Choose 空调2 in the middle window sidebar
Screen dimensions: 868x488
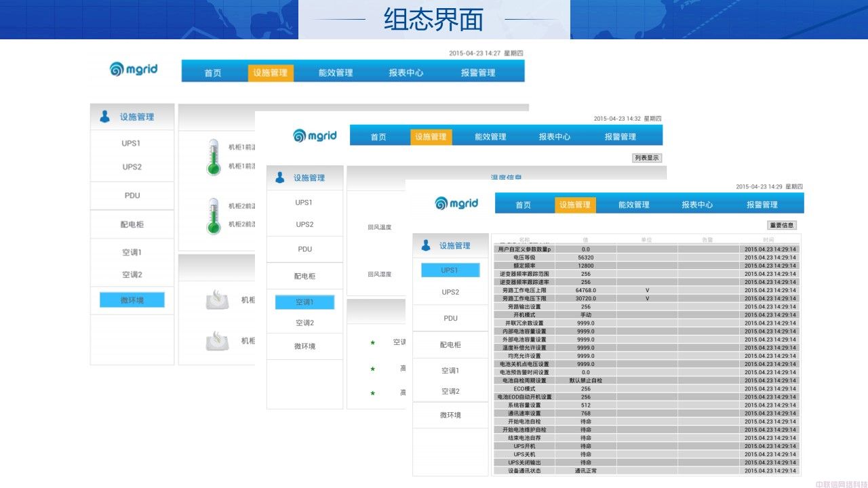point(304,323)
